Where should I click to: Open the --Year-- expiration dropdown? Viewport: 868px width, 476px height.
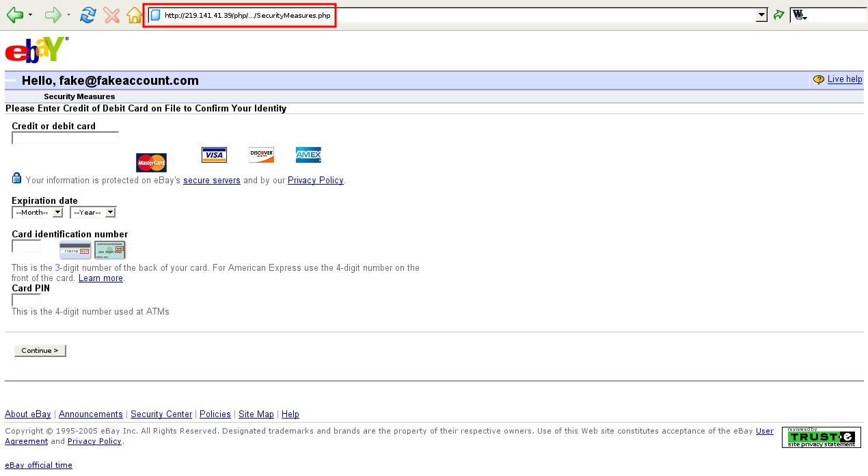coord(93,213)
